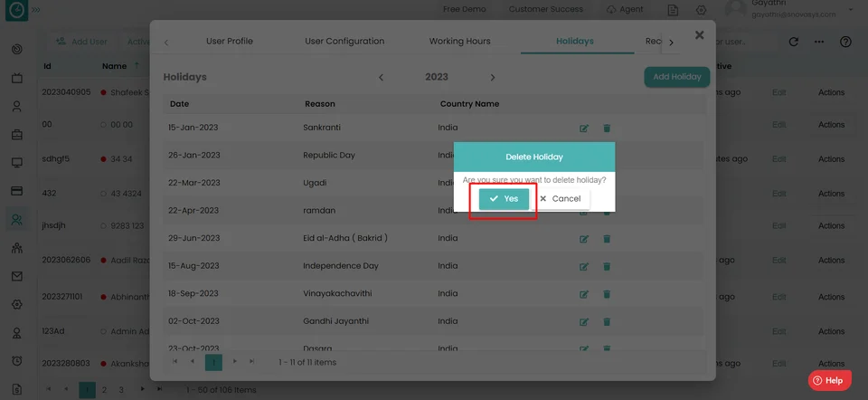The image size is (868, 400).
Task: Open the TV sidebar icon
Action: pos(17,78)
